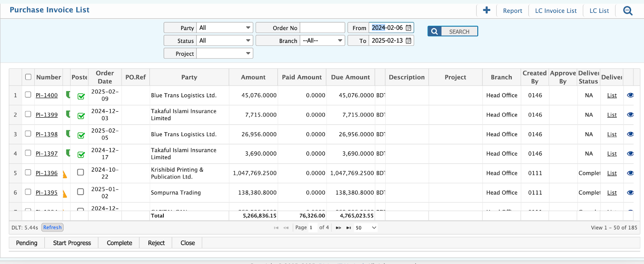Open the magnifier search icon at top right

coord(628,11)
